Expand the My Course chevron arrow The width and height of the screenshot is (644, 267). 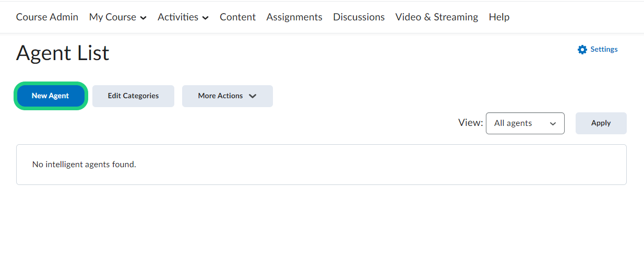click(144, 18)
